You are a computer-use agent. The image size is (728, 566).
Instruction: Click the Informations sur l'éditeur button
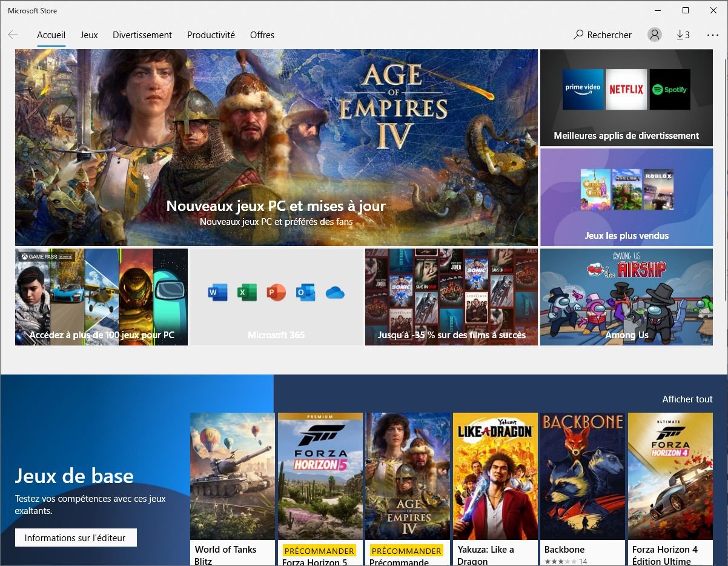[x=76, y=538]
